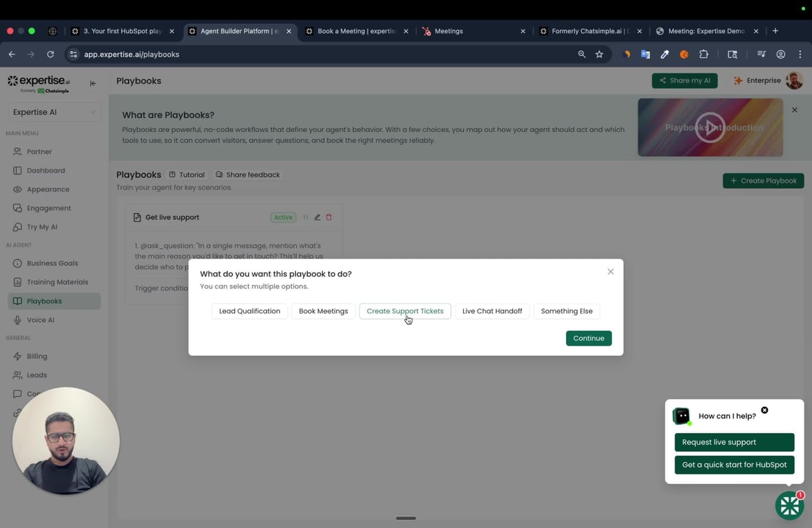Open the Appearance section

pos(47,189)
